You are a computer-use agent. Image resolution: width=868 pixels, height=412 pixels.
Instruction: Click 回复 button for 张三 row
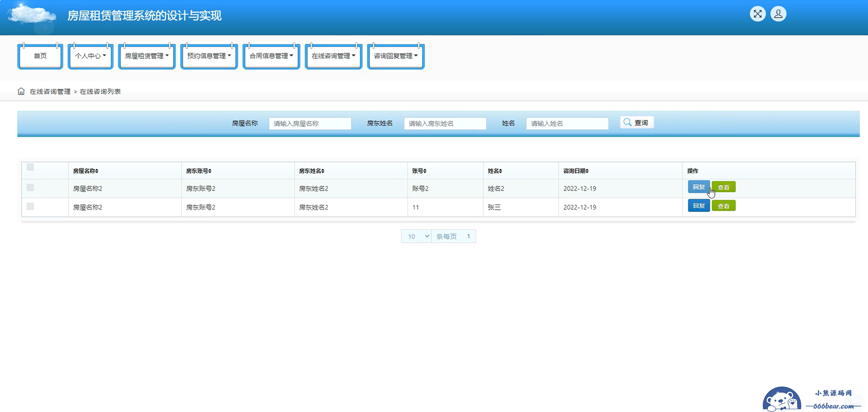point(699,206)
